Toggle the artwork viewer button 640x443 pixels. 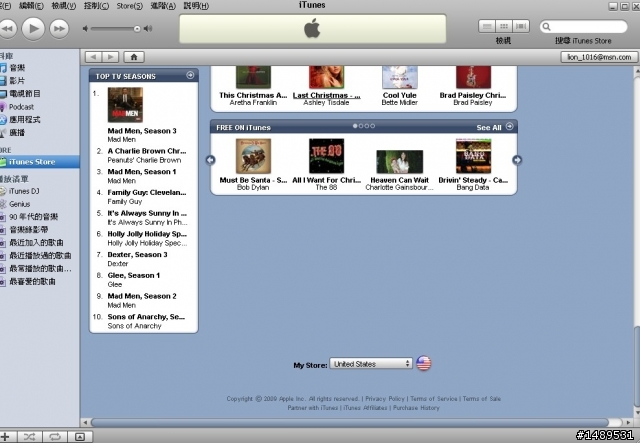(x=80, y=437)
